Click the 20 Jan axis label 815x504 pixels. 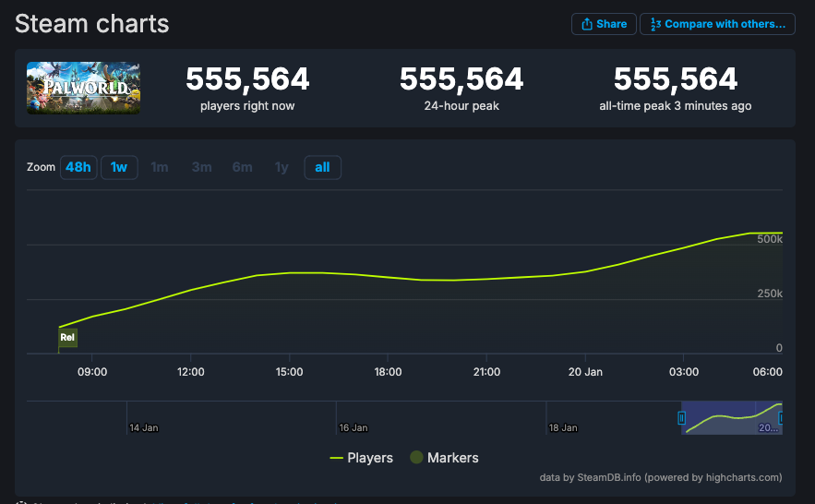click(x=585, y=372)
